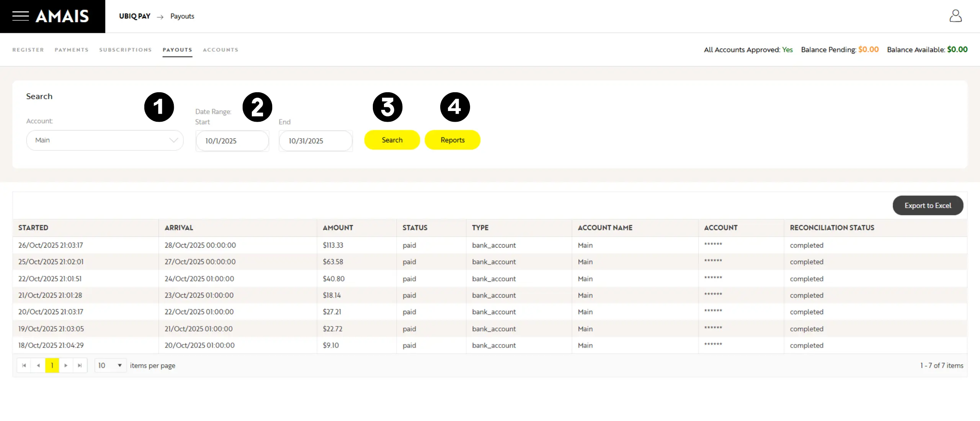Click the user profile icon

[x=955, y=16]
